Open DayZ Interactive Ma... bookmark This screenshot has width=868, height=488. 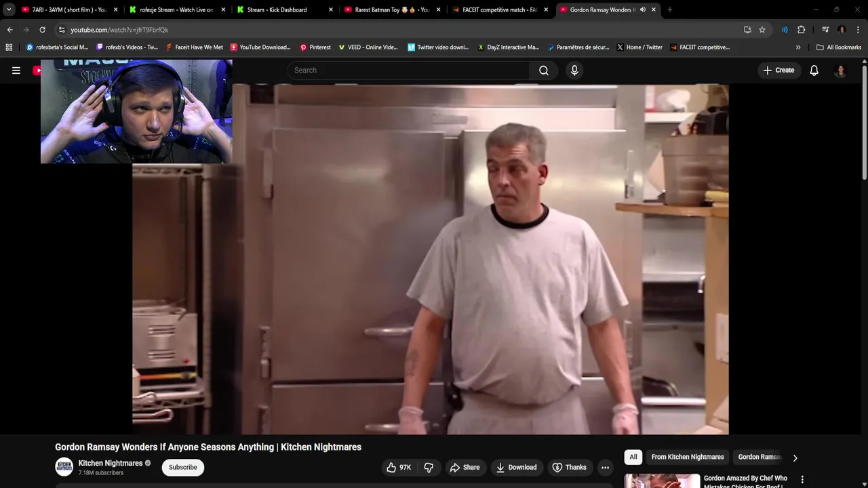coord(508,47)
